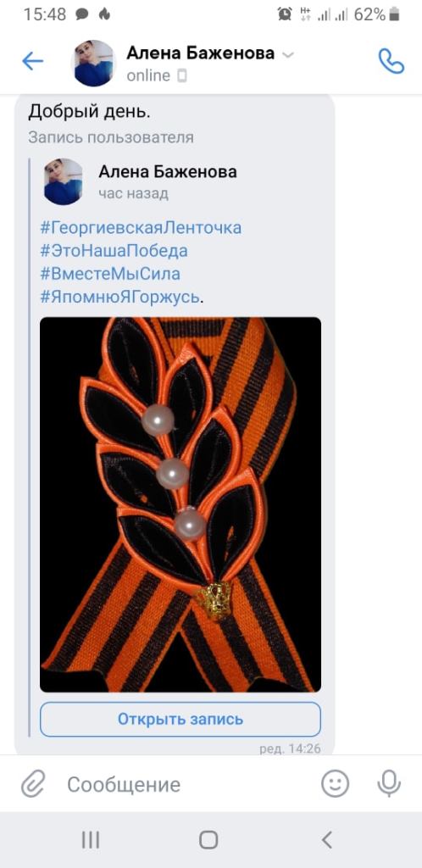Open the #ГеоргиевскаяЛенточка hashtag
Image resolution: width=422 pixels, height=868 pixels.
coord(141,227)
